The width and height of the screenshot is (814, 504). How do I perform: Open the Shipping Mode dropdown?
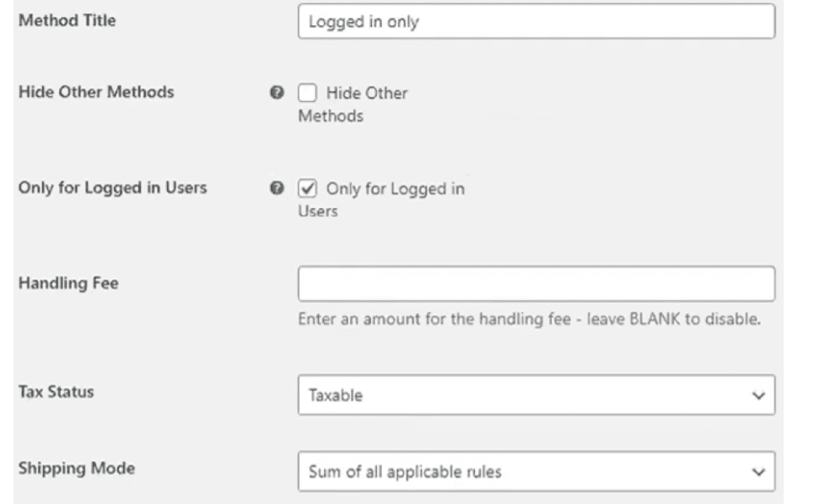point(536,471)
